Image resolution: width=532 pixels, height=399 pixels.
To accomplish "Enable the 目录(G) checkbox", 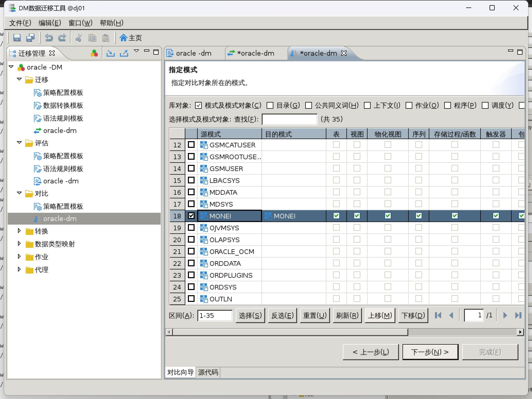I will pos(270,105).
